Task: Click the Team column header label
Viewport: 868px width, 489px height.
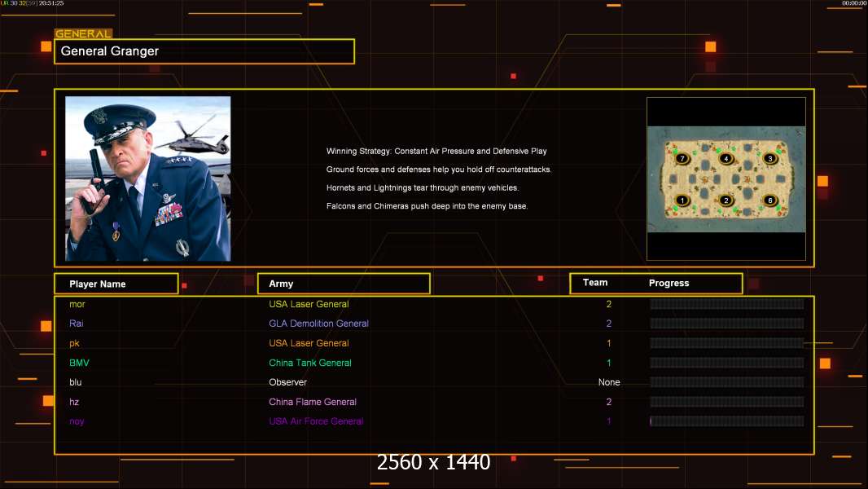Action: click(595, 283)
